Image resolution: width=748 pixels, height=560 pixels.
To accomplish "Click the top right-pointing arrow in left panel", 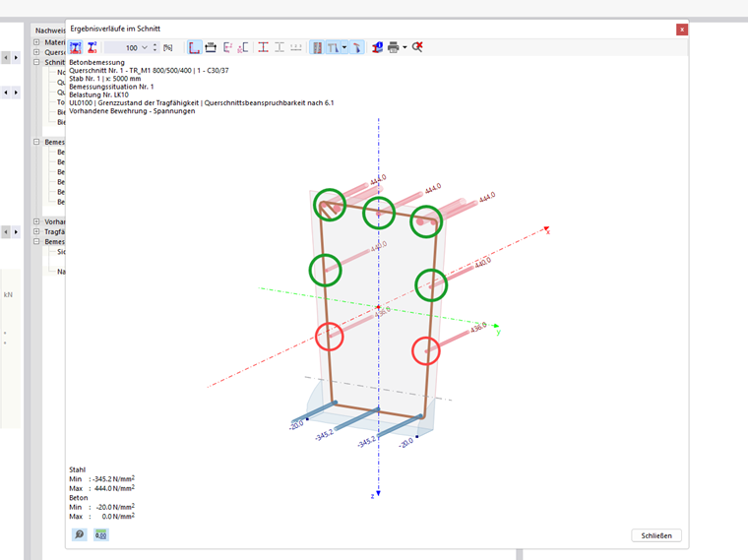I will (16, 58).
